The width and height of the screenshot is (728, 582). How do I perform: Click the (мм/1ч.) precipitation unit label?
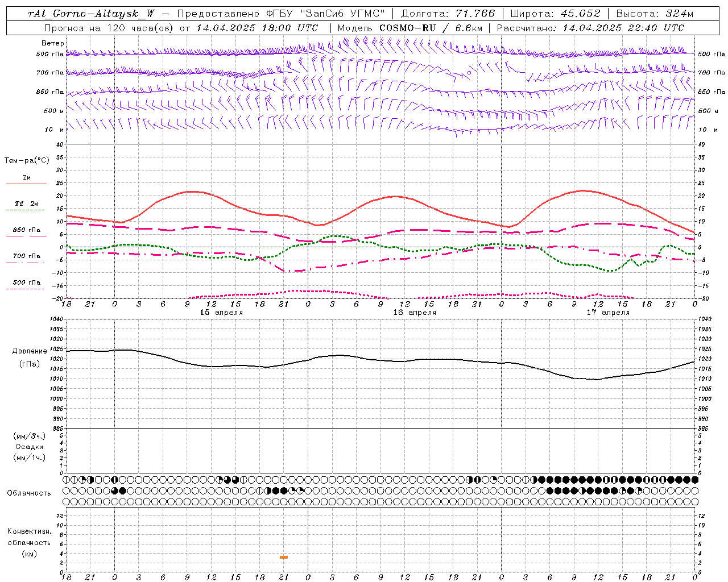click(29, 458)
